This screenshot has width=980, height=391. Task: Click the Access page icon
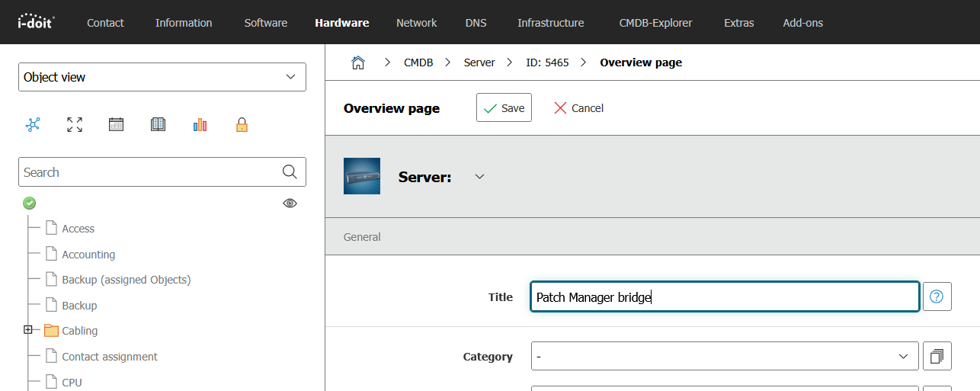pyautogui.click(x=51, y=228)
